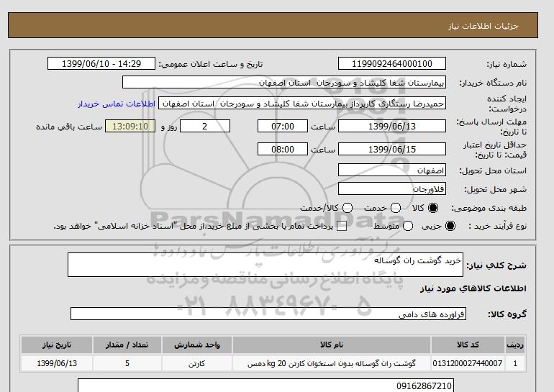Select the کالا radio button

[x=433, y=208]
